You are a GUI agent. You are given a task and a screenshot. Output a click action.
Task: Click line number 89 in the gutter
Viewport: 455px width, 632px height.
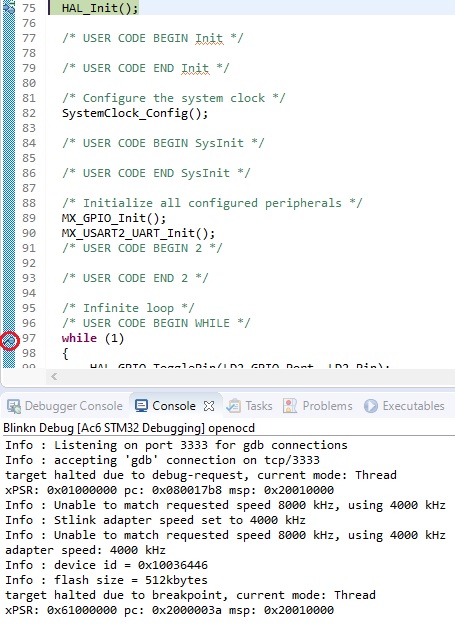(x=29, y=218)
